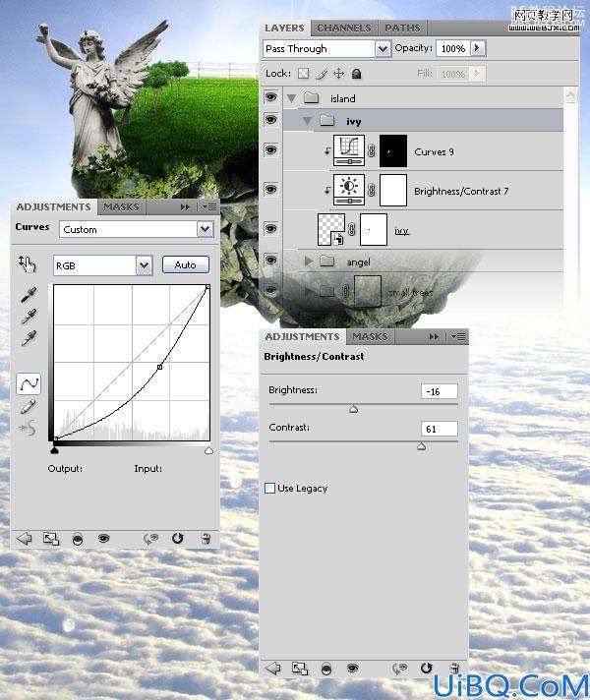Image resolution: width=590 pixels, height=700 pixels.
Task: Lock position move icon
Action: [x=339, y=73]
